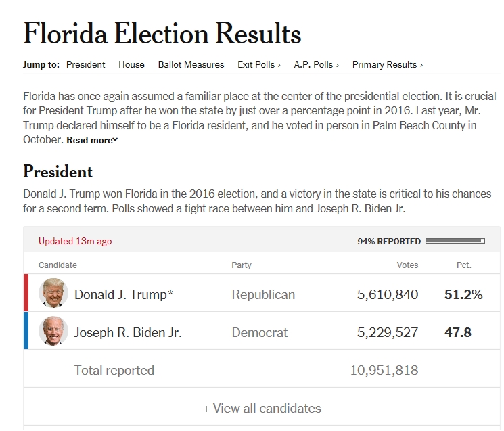504x431 pixels.
Task: Click the Pct. column header
Action: (463, 265)
